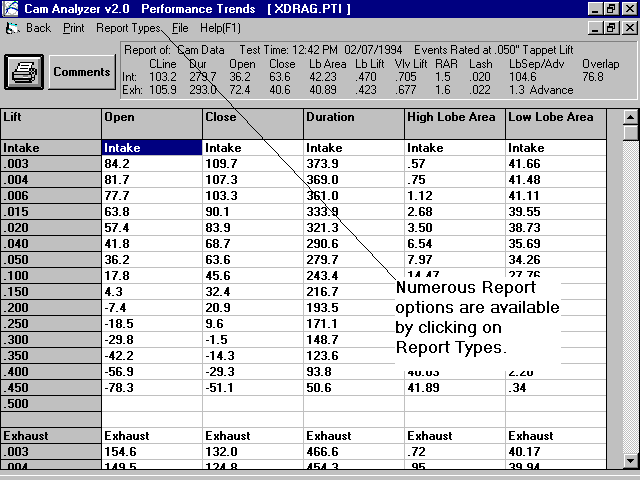Click Duration value 279.7 in table
This screenshot has height=480, width=640.
(x=354, y=260)
